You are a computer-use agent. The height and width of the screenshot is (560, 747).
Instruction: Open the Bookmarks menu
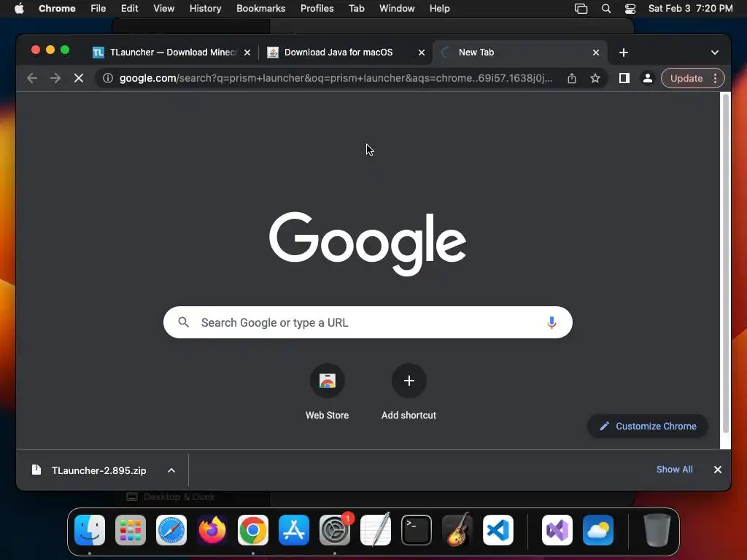click(260, 9)
